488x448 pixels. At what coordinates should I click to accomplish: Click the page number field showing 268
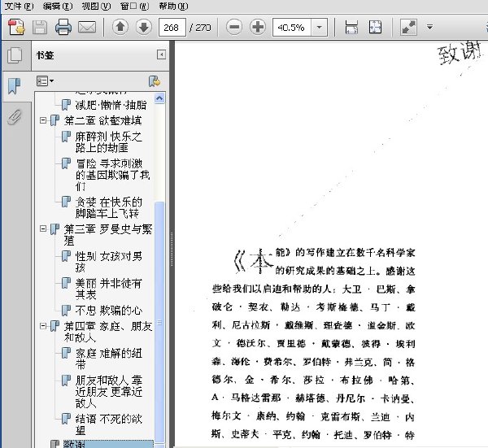click(172, 28)
